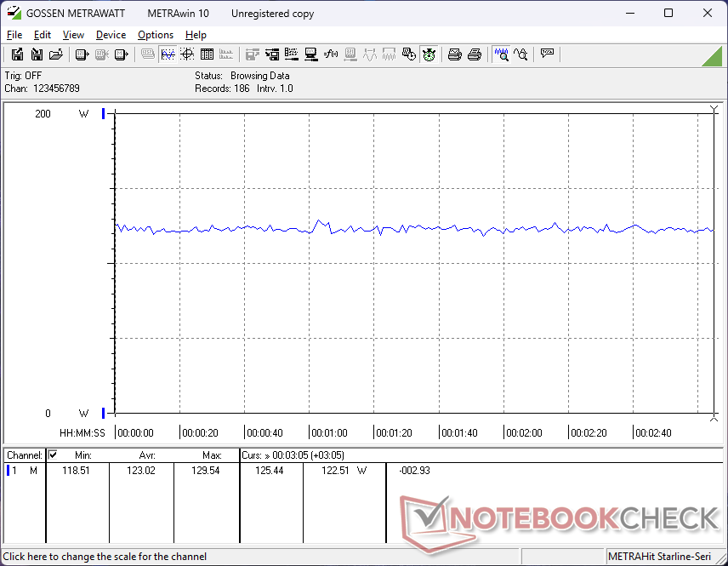
Task: Click the monitor setup icon with screwdriver
Action: [311, 54]
